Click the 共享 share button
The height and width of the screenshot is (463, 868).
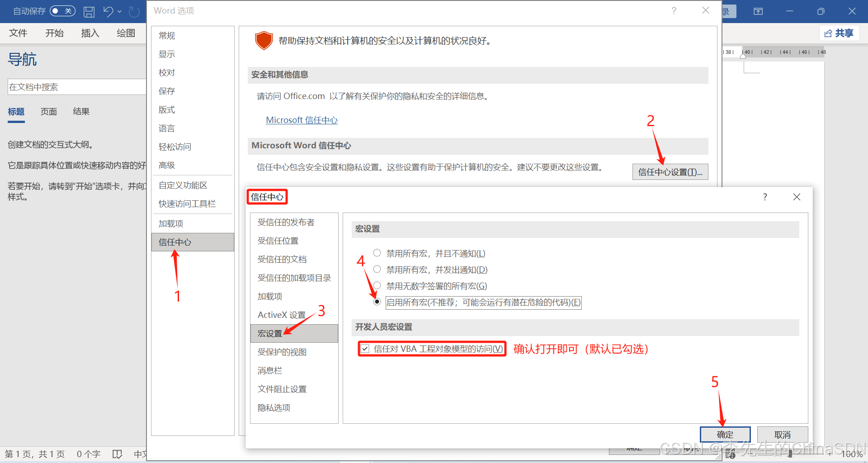[x=839, y=33]
